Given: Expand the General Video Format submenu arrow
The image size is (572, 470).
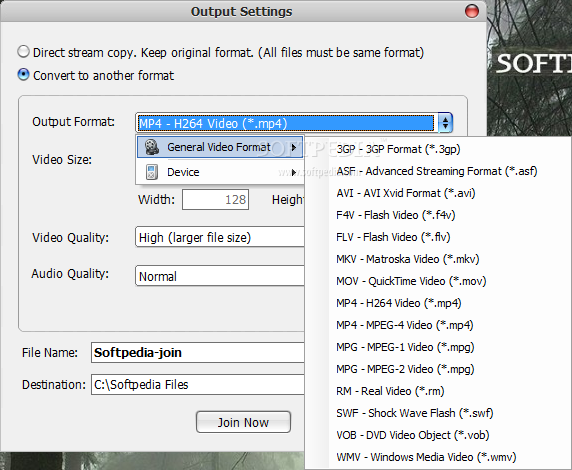Looking at the screenshot, I should [x=294, y=147].
